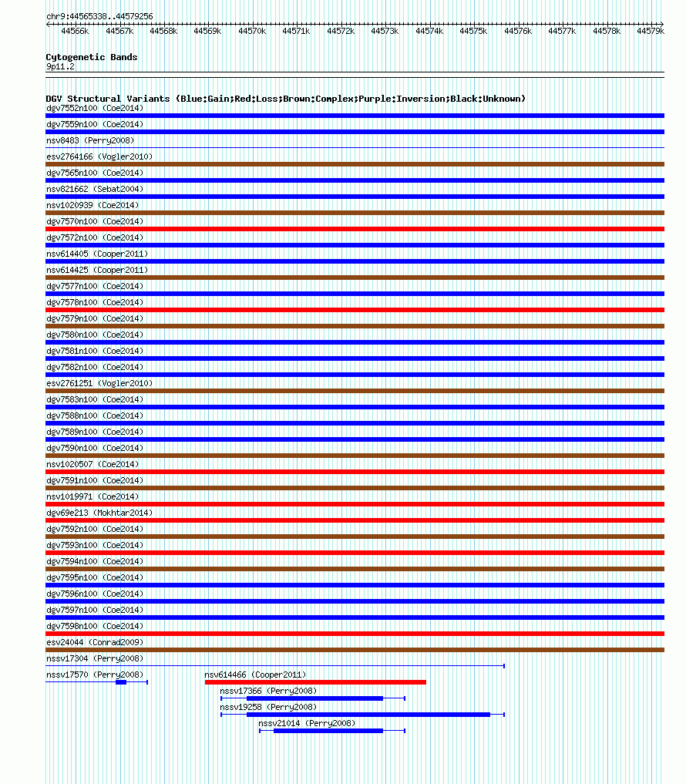Click nsv1020507 (Coe2014) label

tap(92, 464)
